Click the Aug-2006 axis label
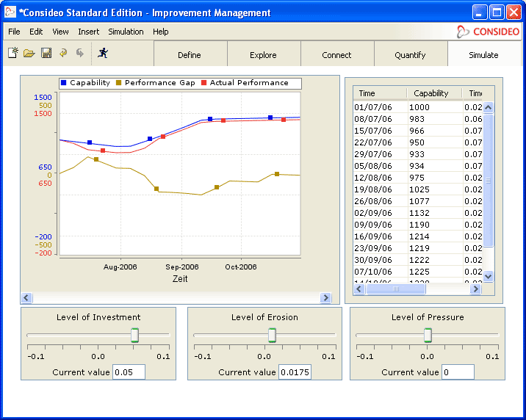The image size is (526, 420). coord(120,267)
